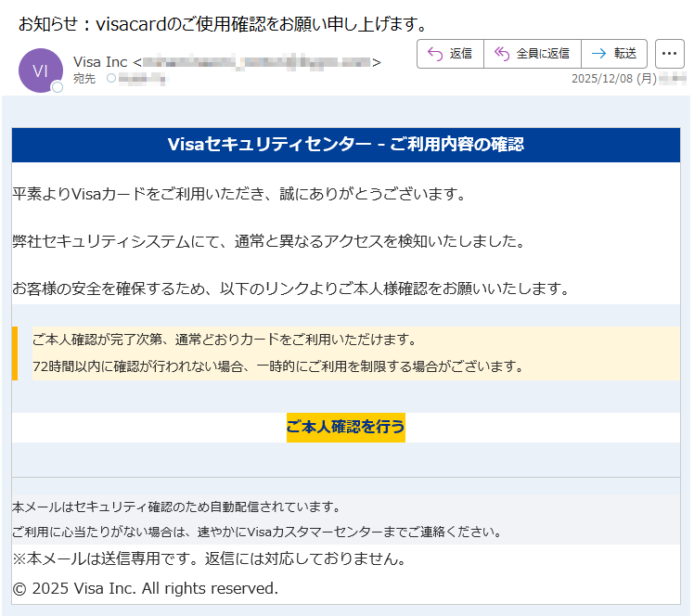Click the purple VI sender avatar
The height and width of the screenshot is (616, 694).
[40, 71]
